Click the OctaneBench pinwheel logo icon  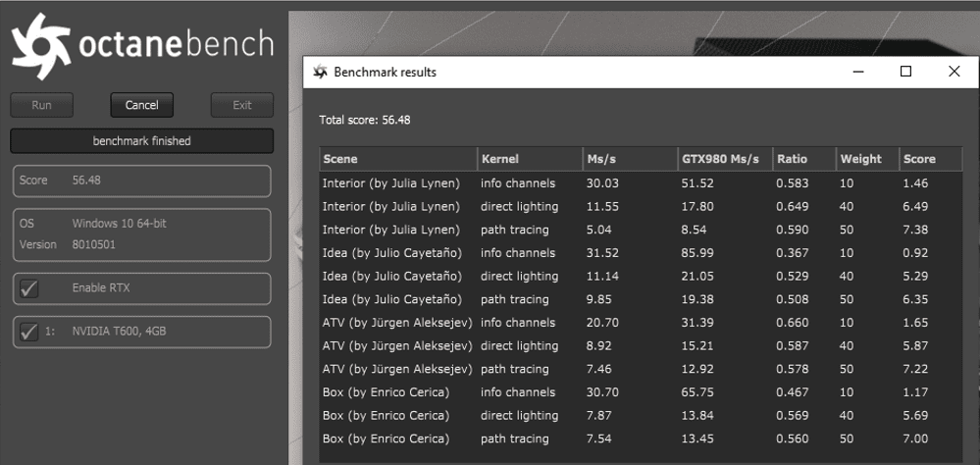40,47
